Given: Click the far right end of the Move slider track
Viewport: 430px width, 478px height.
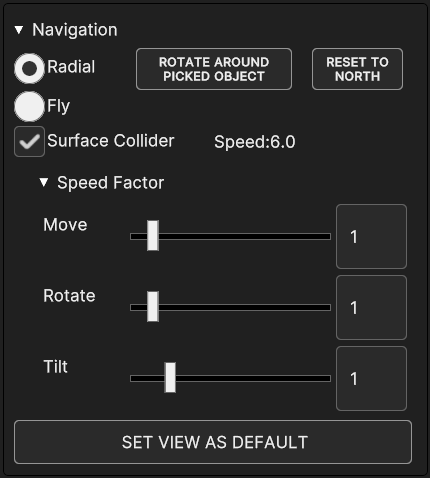Looking at the screenshot, I should tap(328, 236).
